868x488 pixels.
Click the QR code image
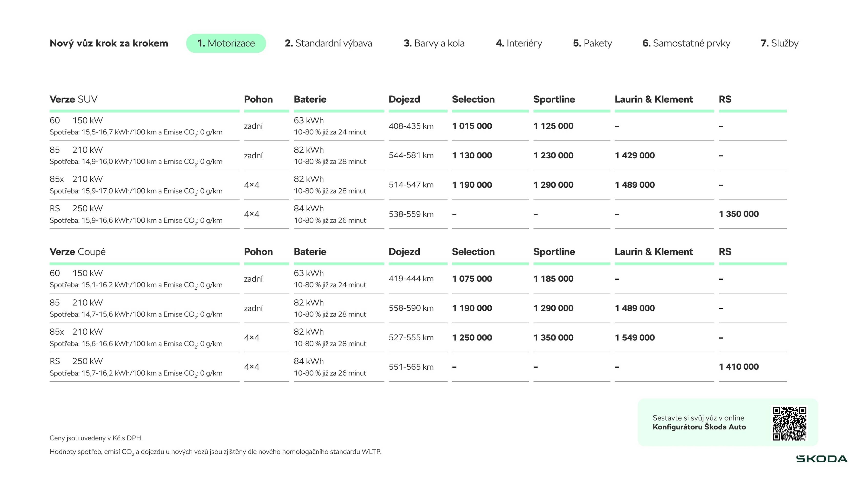789,424
